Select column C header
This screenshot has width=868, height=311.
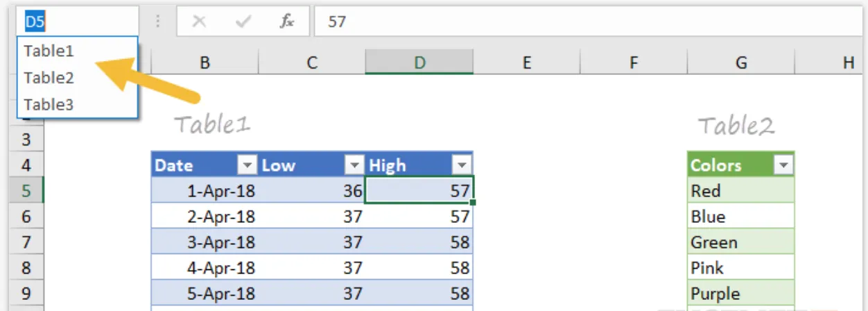312,63
